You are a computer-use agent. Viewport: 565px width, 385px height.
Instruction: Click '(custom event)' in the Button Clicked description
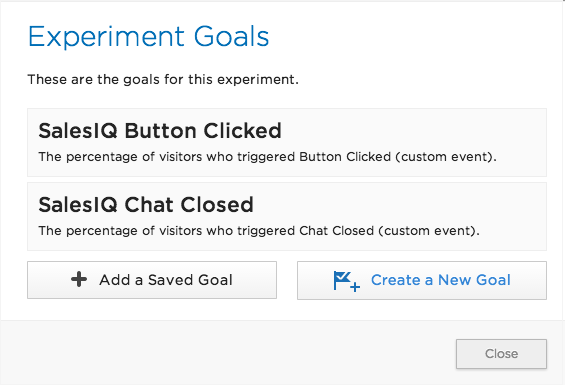coord(446,157)
